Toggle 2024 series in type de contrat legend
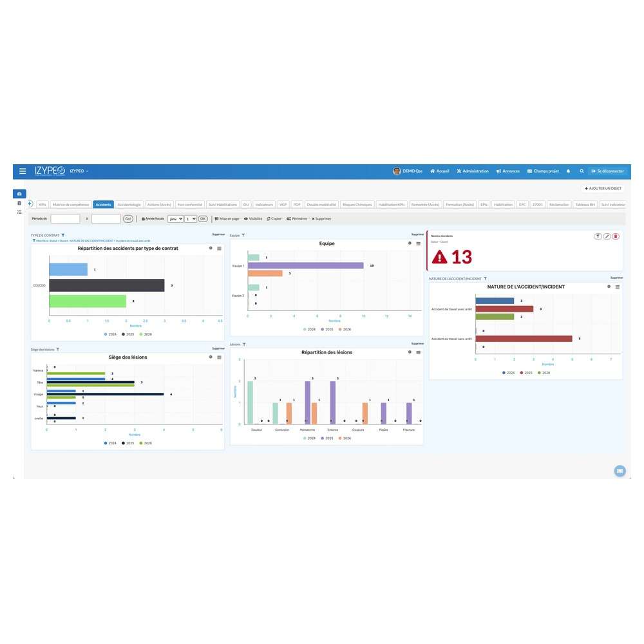 pyautogui.click(x=111, y=334)
